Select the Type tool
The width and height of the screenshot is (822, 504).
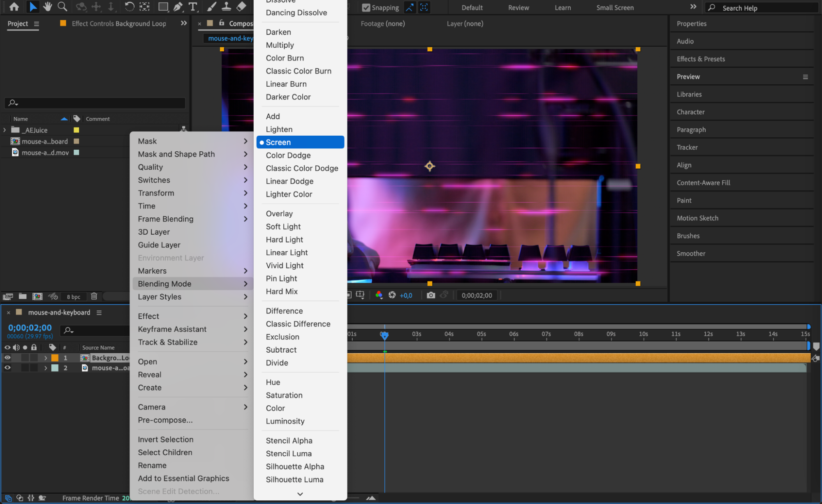pyautogui.click(x=192, y=7)
